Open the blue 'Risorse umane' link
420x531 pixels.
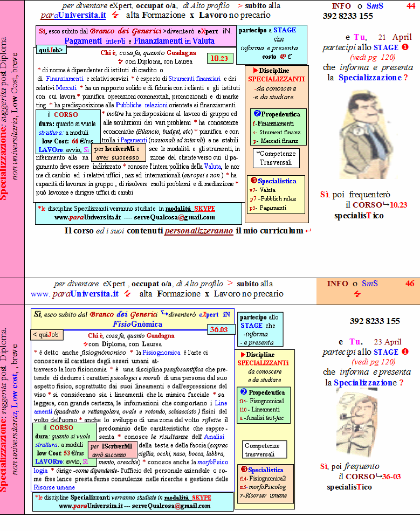click(54, 487)
